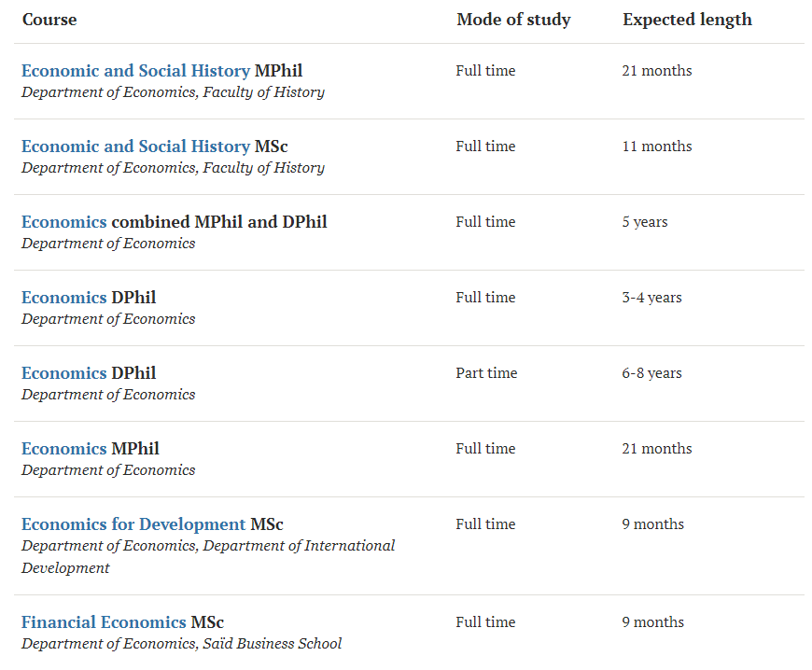Open the full-time Economics DPhil course link

64,297
